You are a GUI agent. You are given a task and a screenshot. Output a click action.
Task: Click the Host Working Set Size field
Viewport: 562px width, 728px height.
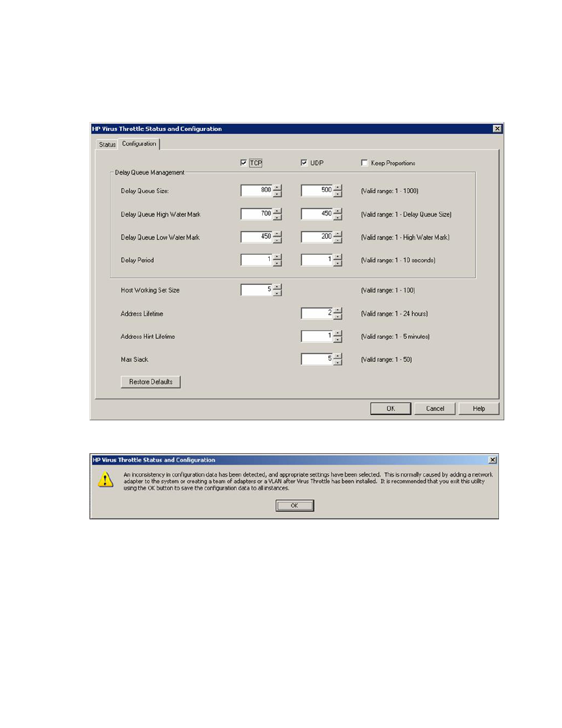click(x=256, y=290)
